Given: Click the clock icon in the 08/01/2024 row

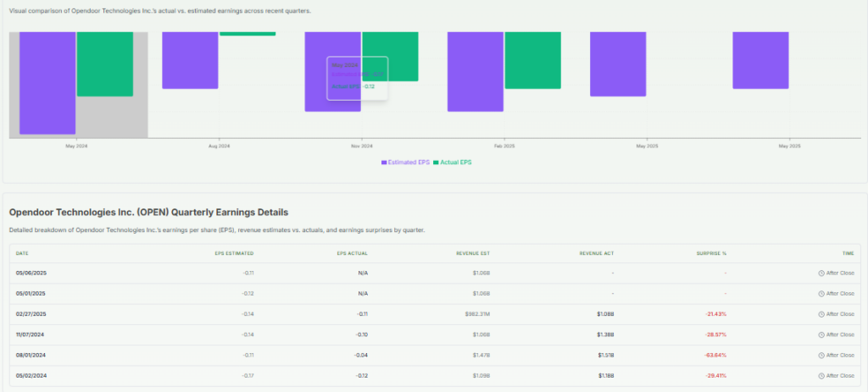Looking at the screenshot, I should [x=821, y=355].
